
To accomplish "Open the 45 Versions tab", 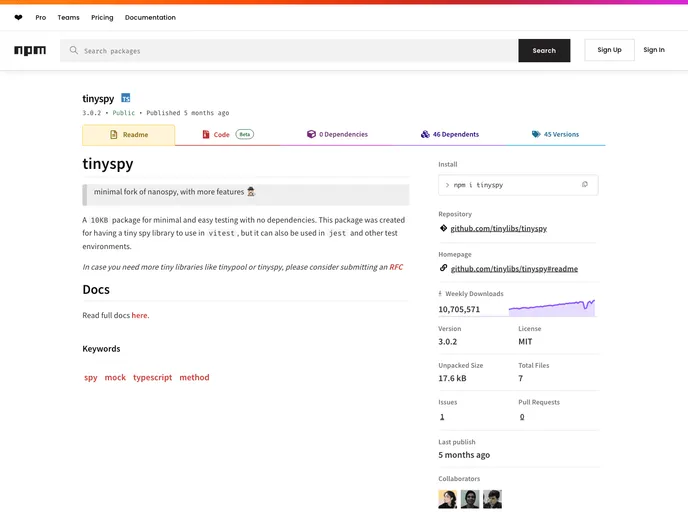I will point(555,135).
